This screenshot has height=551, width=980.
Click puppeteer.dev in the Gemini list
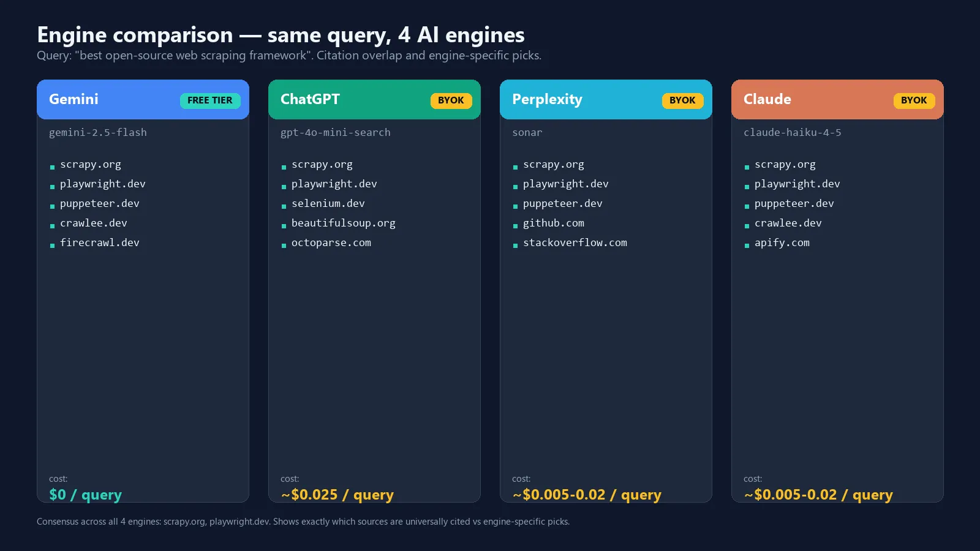100,203
